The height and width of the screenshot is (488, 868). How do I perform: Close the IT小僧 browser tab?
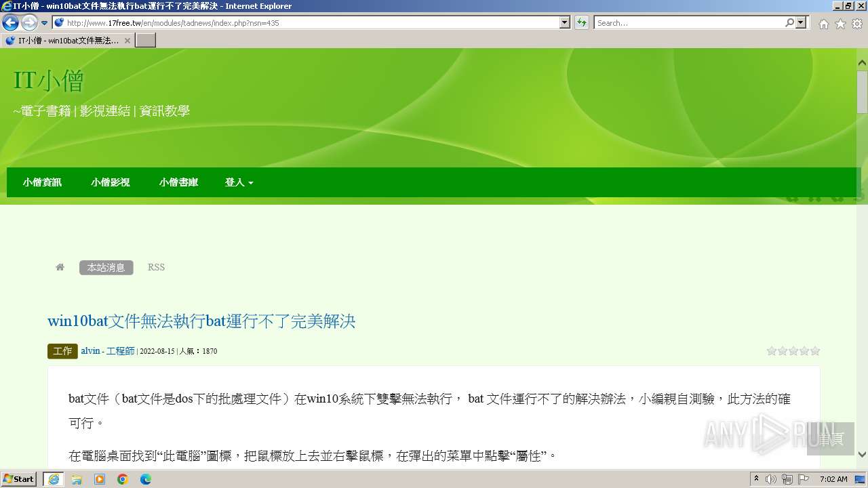pyautogui.click(x=127, y=40)
